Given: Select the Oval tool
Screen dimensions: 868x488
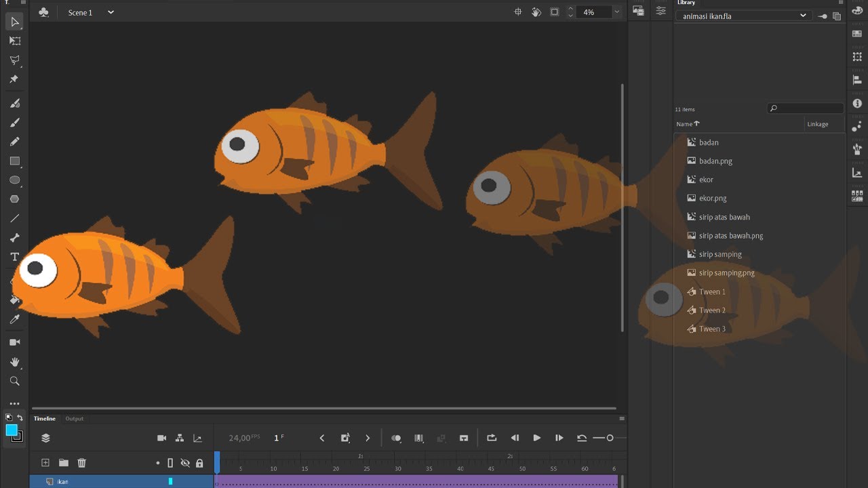Looking at the screenshot, I should (x=14, y=180).
